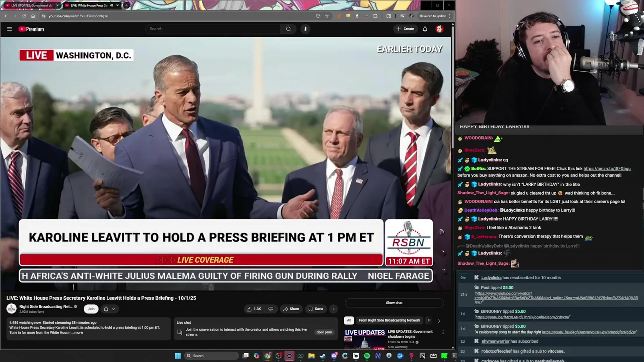The height and width of the screenshot is (362, 644).
Task: Select the All filter chip
Action: click(349, 320)
